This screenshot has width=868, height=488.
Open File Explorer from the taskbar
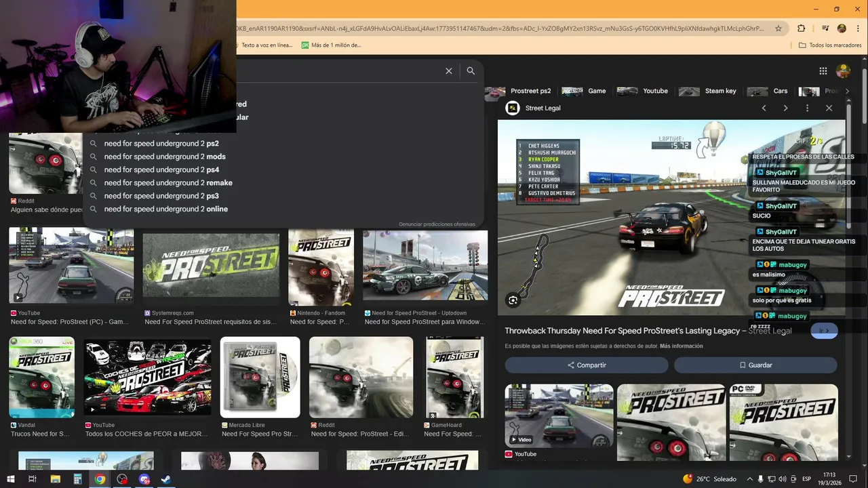[56, 479]
